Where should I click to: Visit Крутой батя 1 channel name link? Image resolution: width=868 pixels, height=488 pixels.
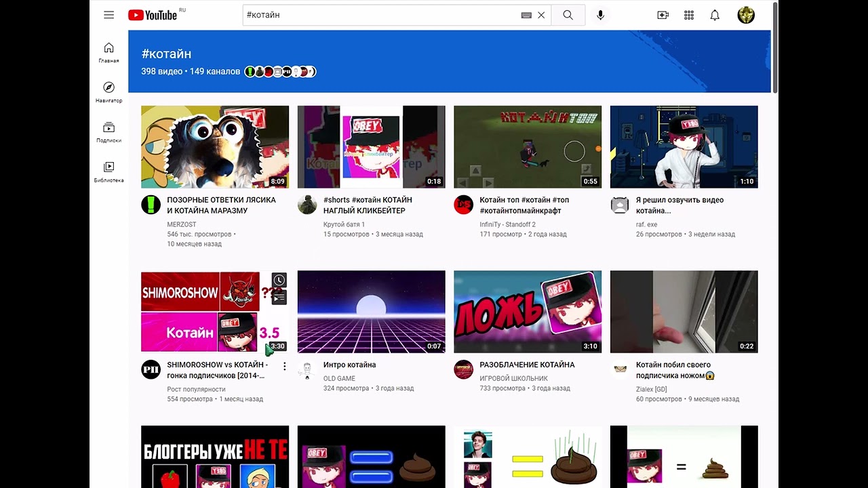point(344,224)
